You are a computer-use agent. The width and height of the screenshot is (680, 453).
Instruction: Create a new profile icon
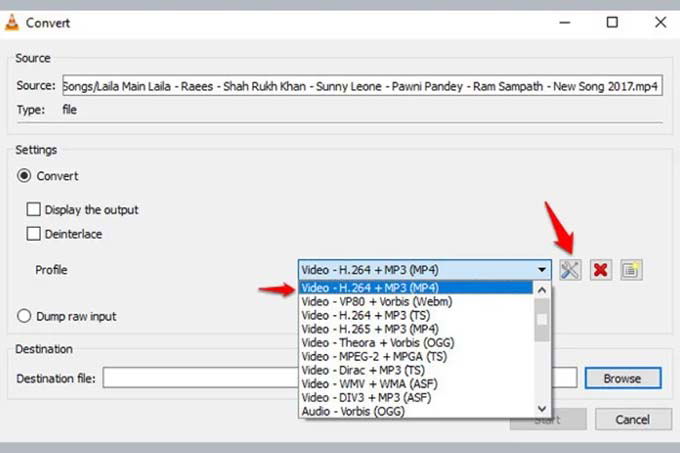[631, 270]
